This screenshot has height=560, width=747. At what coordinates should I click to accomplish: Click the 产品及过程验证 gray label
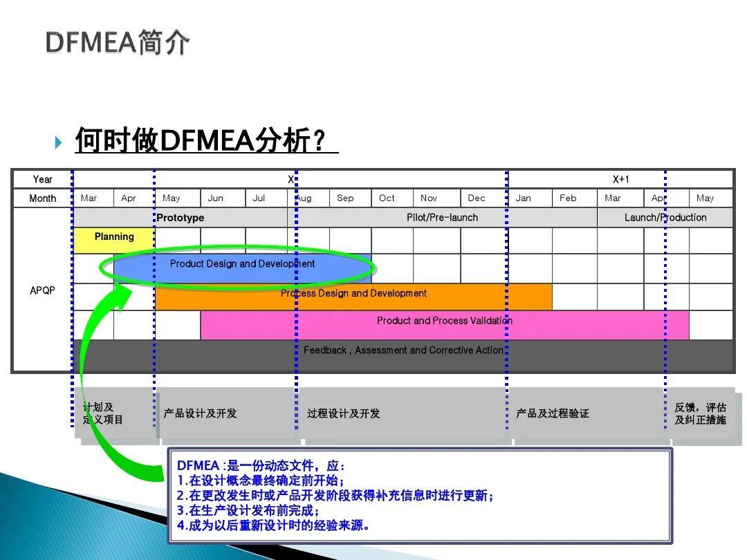551,413
